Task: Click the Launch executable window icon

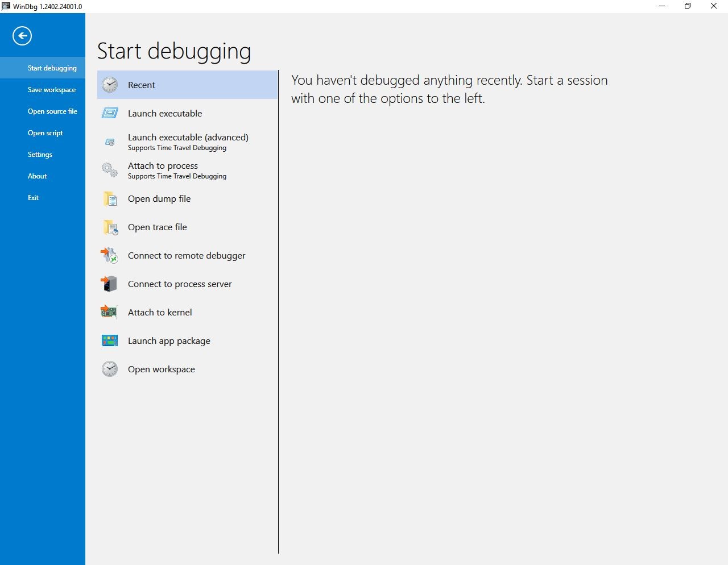Action: [110, 113]
